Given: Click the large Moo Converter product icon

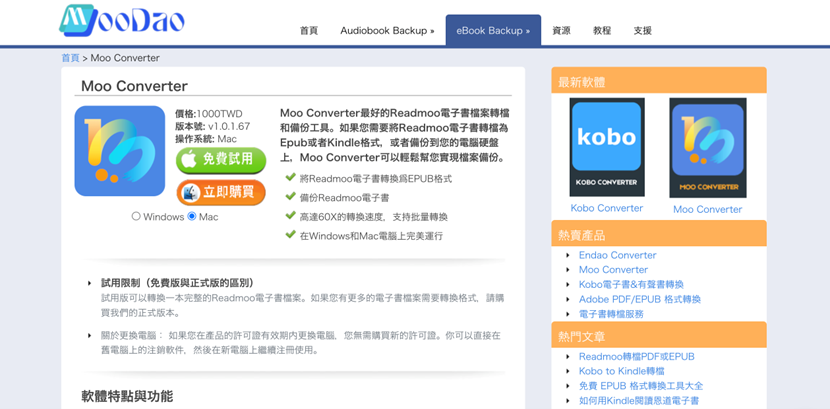Looking at the screenshot, I should click(120, 151).
